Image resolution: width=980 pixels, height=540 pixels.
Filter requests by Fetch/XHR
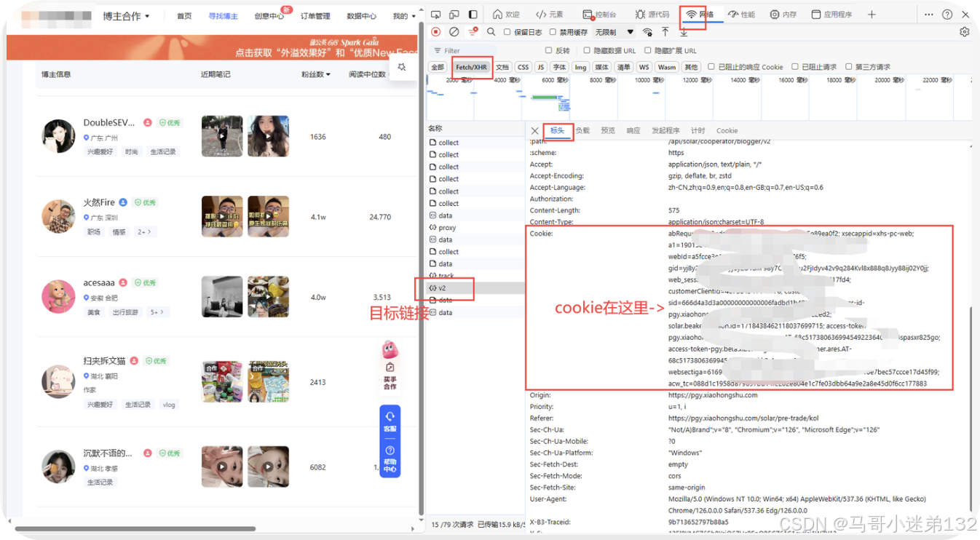tap(471, 67)
